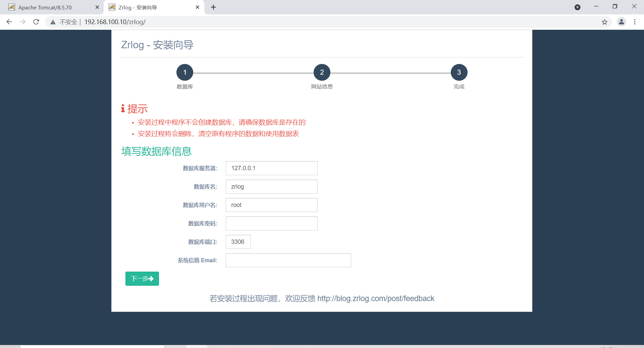
Task: Click the 填写数据库信息 section heading
Action: point(156,151)
